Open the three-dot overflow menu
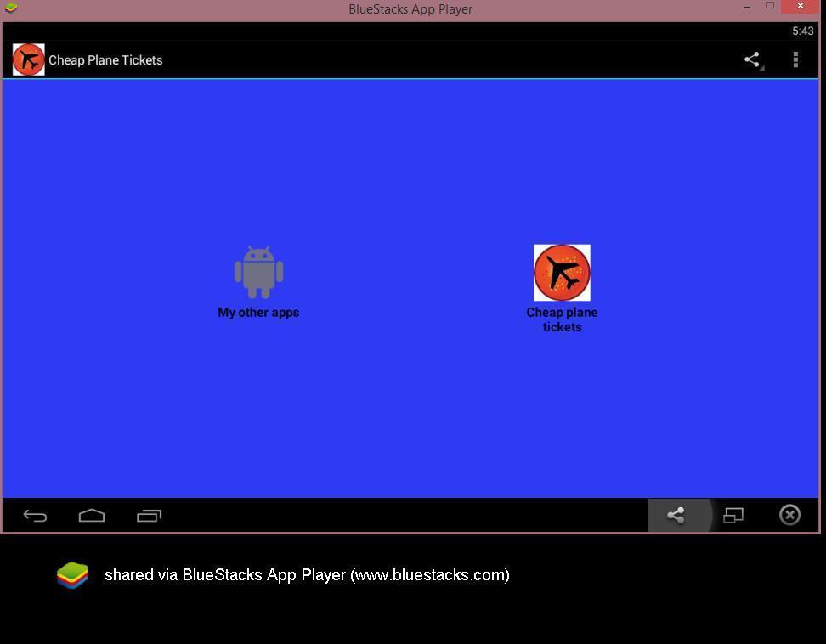This screenshot has height=644, width=826. [x=795, y=59]
